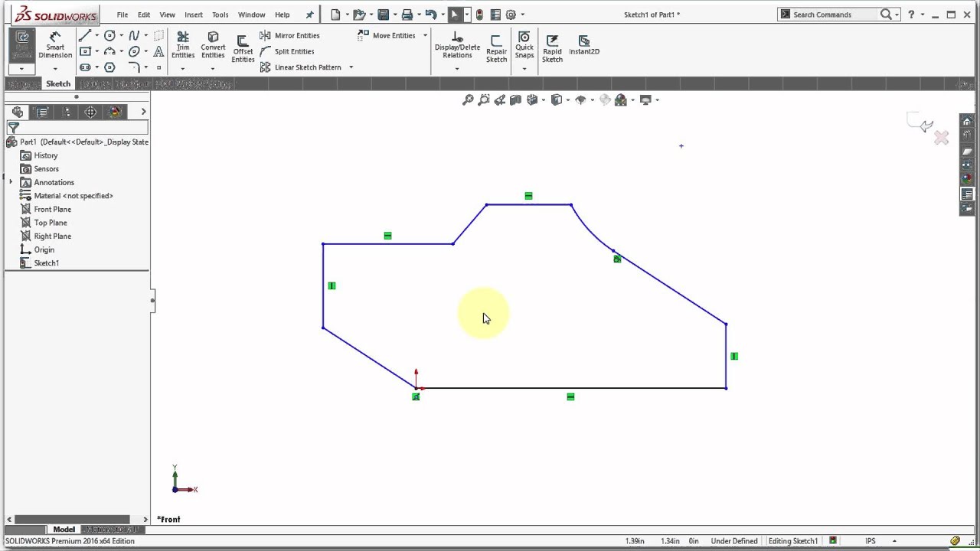This screenshot has width=980, height=551.
Task: Open the ConfigurationManager tab
Action: pos(67,112)
